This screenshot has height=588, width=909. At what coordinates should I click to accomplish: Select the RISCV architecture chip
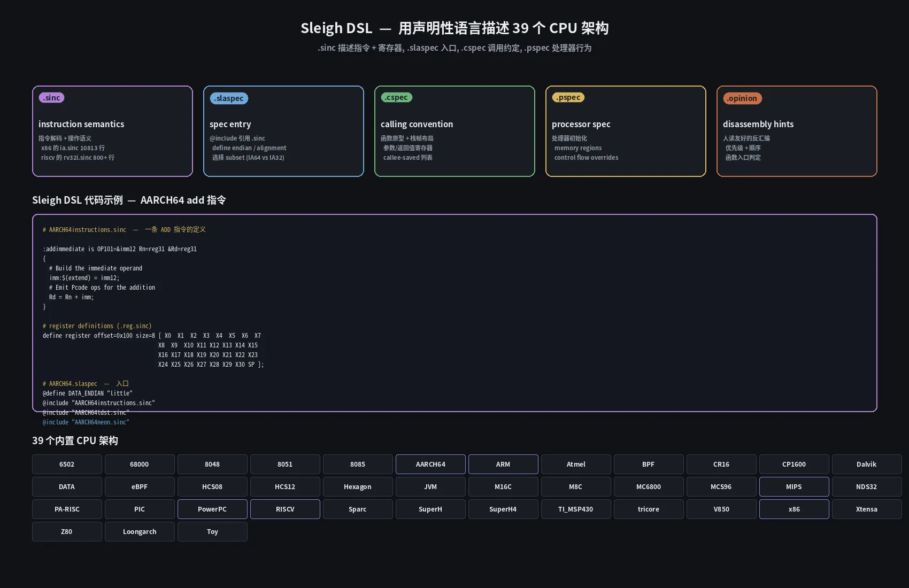(x=285, y=509)
